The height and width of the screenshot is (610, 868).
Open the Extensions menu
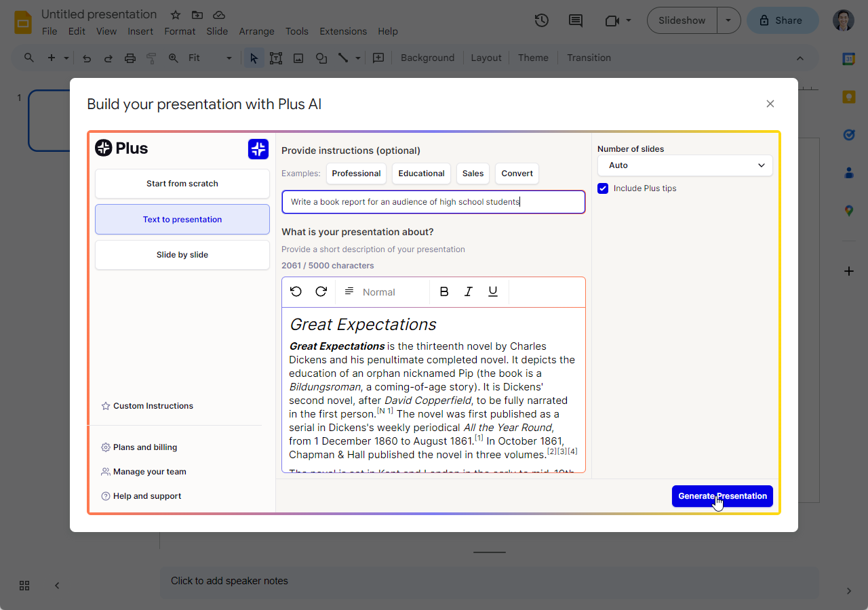tap(343, 31)
